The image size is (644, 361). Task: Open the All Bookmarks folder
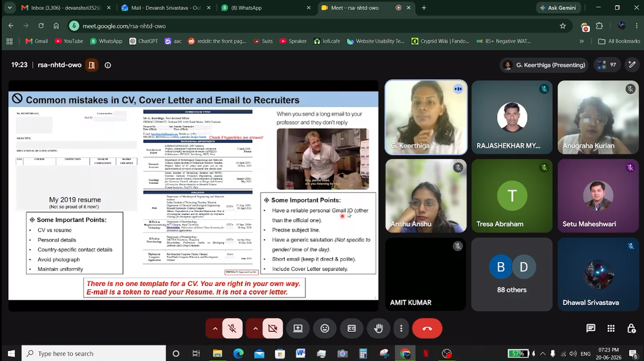pos(619,41)
